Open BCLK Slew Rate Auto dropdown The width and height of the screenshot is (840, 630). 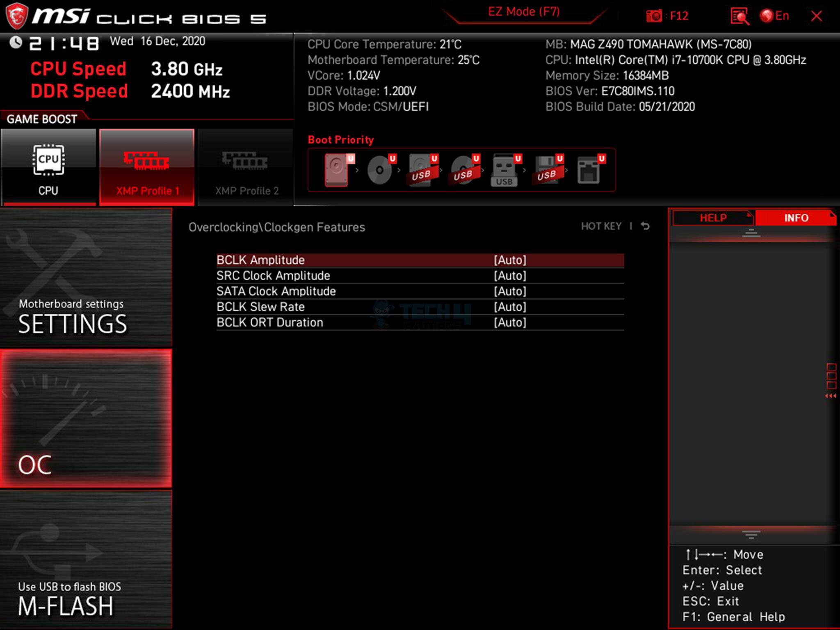[510, 307]
